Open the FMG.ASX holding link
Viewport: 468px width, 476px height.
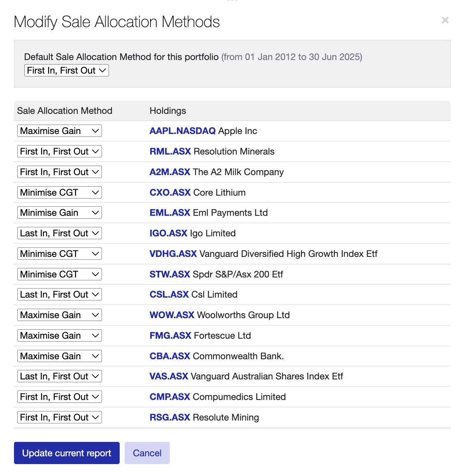pos(170,335)
